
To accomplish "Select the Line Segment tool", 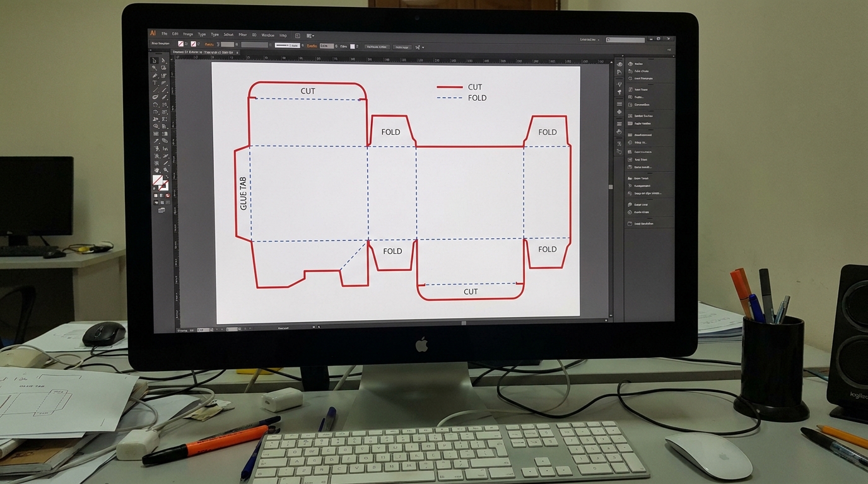I will (x=155, y=90).
